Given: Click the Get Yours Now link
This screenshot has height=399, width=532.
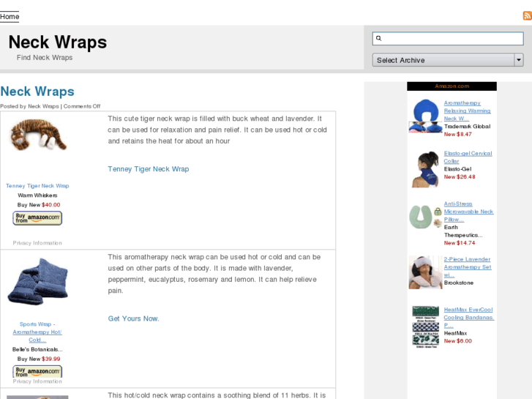Looking at the screenshot, I should pyautogui.click(x=133, y=318).
